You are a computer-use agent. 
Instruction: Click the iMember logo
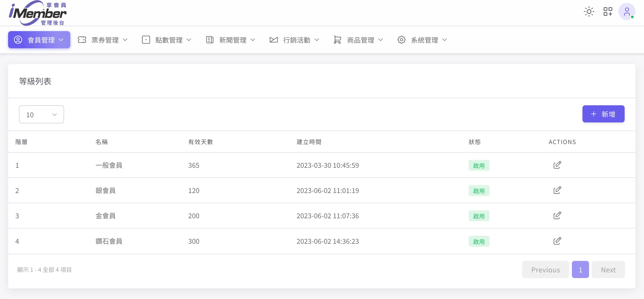click(37, 13)
